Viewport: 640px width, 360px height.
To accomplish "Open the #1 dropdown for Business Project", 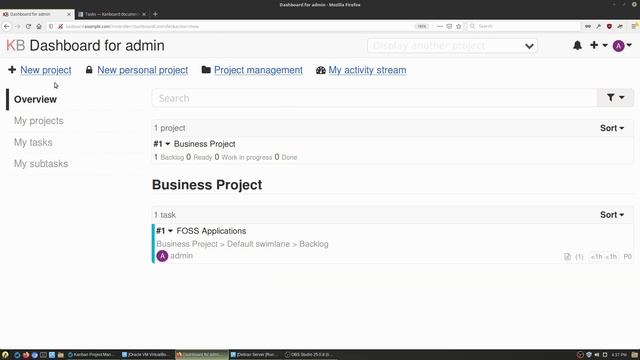I will tap(162, 144).
